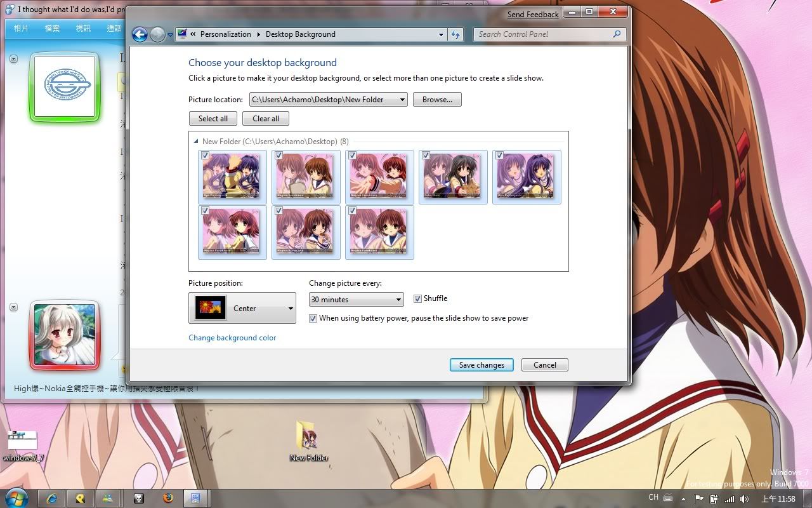Click the refresh icon beside address bar

[x=455, y=34]
